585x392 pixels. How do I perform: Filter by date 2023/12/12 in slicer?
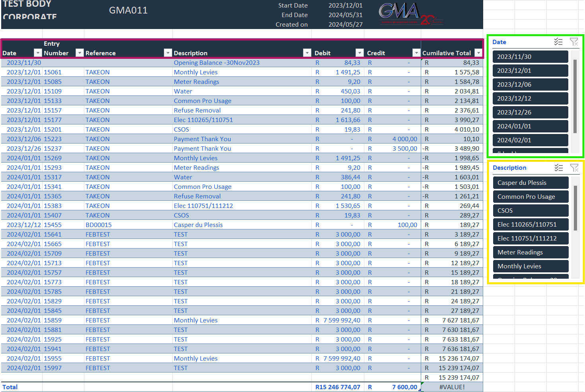tap(530, 99)
